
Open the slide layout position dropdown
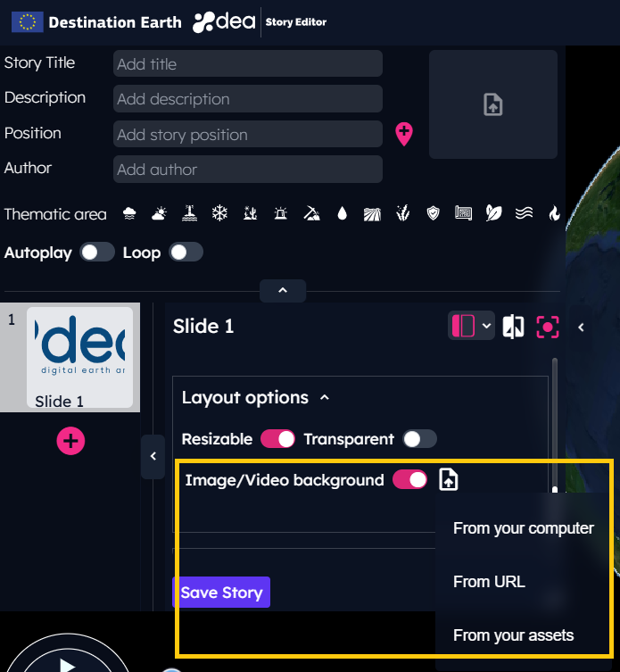(x=470, y=327)
